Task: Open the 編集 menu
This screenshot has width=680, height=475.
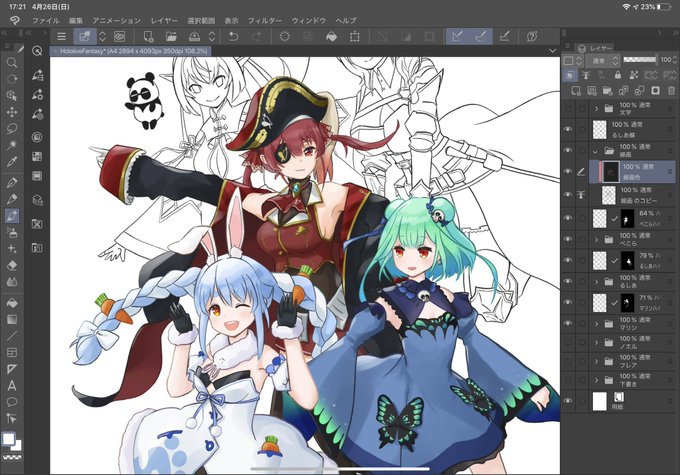Action: click(75, 20)
